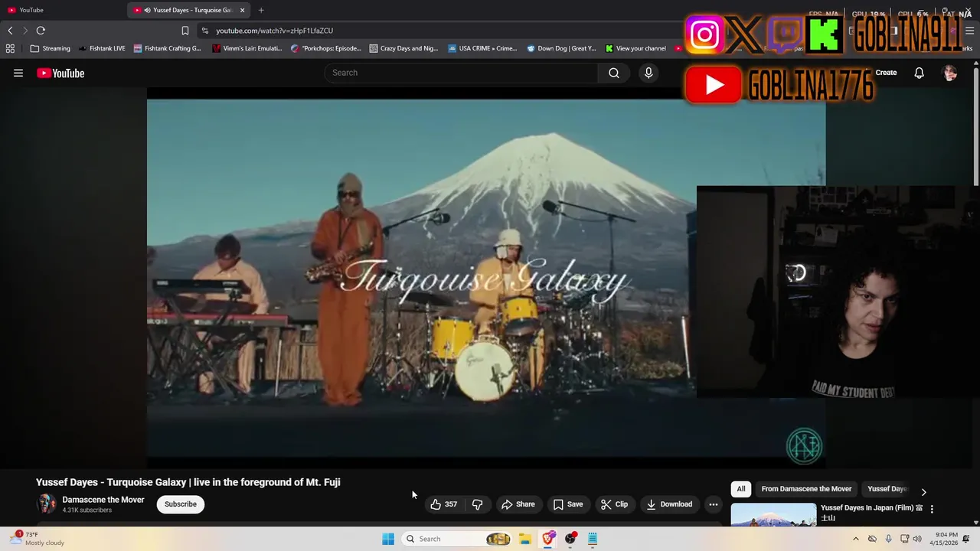Open Yussef Dayes In Japan thumbnail

pos(773,515)
